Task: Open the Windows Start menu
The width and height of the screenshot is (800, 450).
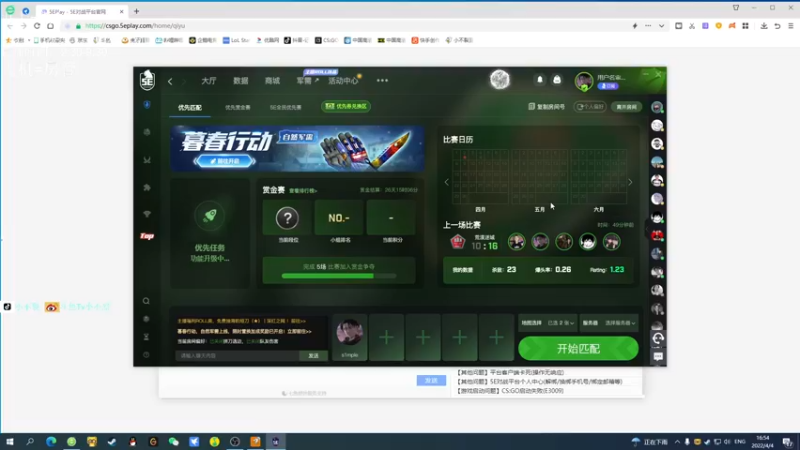Action: [10, 441]
